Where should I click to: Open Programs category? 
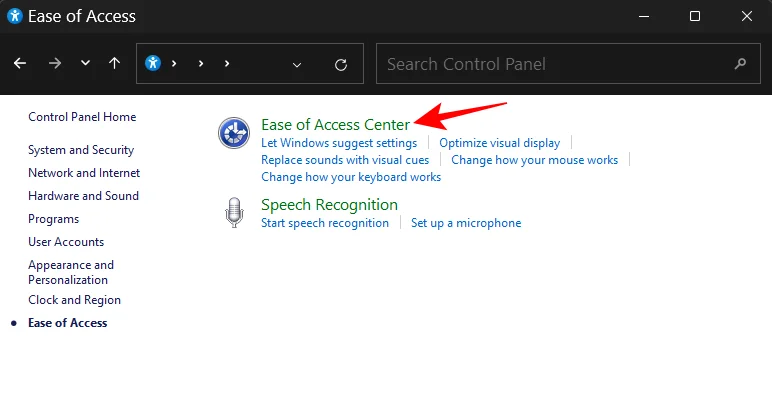54,219
